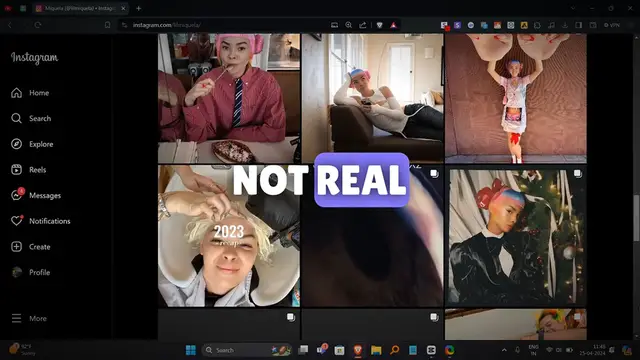The width and height of the screenshot is (640, 360).
Task: Open the weather widget on taskbar
Action: 22,350
